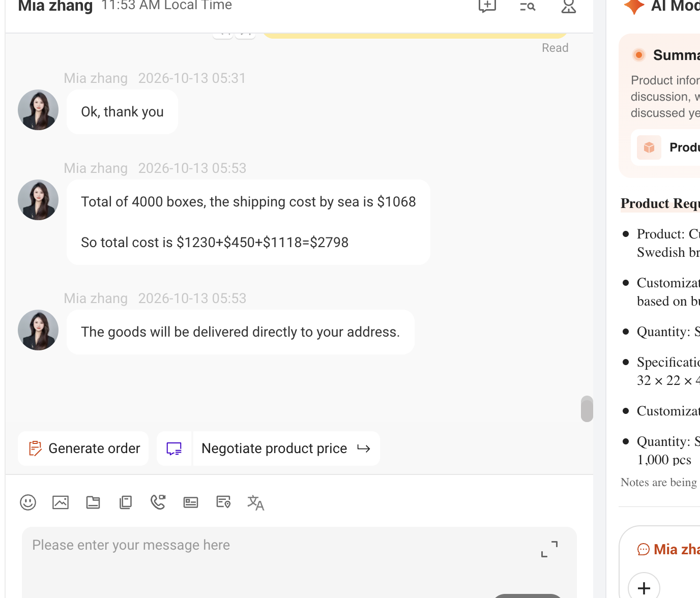The image size is (700, 598).
Task: Send a business card via card icon
Action: point(191,502)
